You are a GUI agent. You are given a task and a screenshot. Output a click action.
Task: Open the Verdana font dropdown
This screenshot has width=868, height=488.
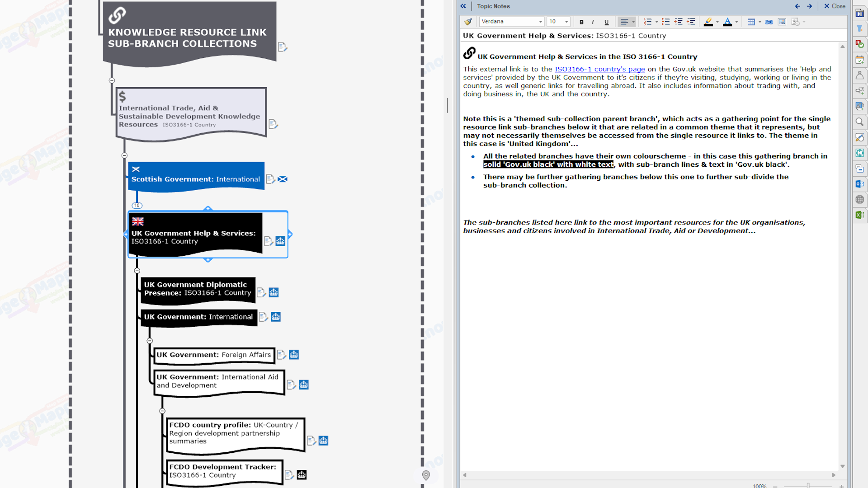(x=540, y=22)
